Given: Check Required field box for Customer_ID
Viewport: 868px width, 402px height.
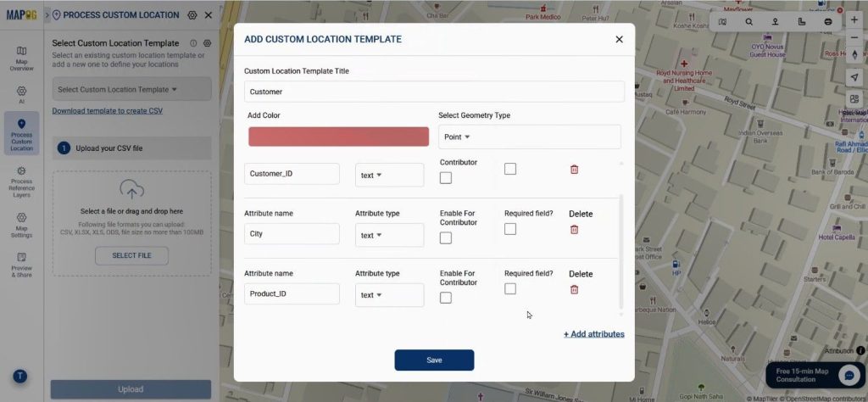Looking at the screenshot, I should (510, 169).
